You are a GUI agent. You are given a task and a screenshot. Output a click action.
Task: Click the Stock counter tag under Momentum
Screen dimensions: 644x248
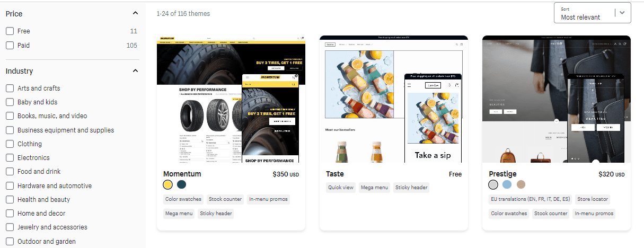pyautogui.click(x=225, y=199)
